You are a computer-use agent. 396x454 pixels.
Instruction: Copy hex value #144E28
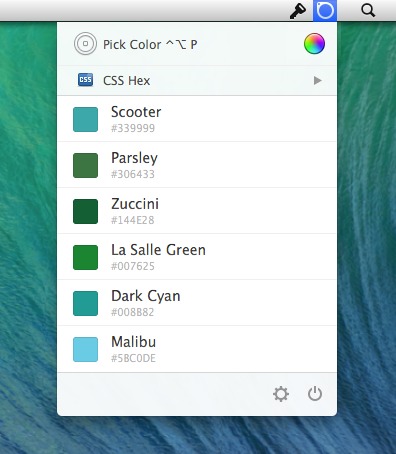click(132, 220)
